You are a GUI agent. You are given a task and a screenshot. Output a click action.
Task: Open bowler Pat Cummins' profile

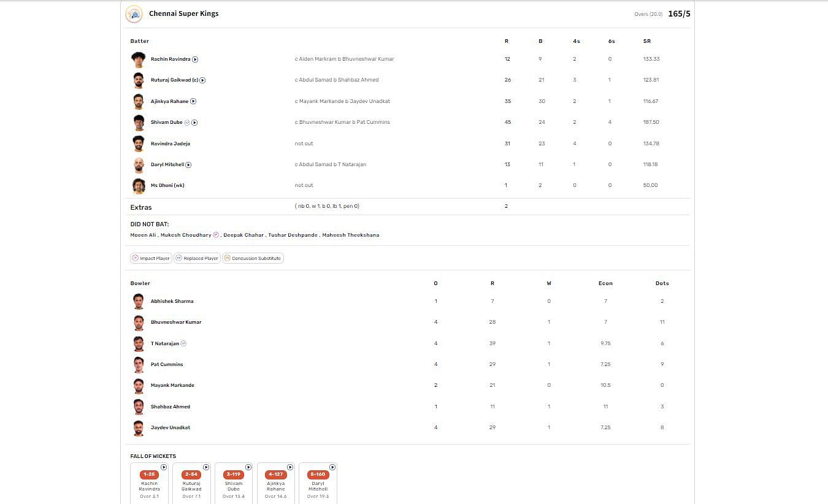[x=167, y=364]
